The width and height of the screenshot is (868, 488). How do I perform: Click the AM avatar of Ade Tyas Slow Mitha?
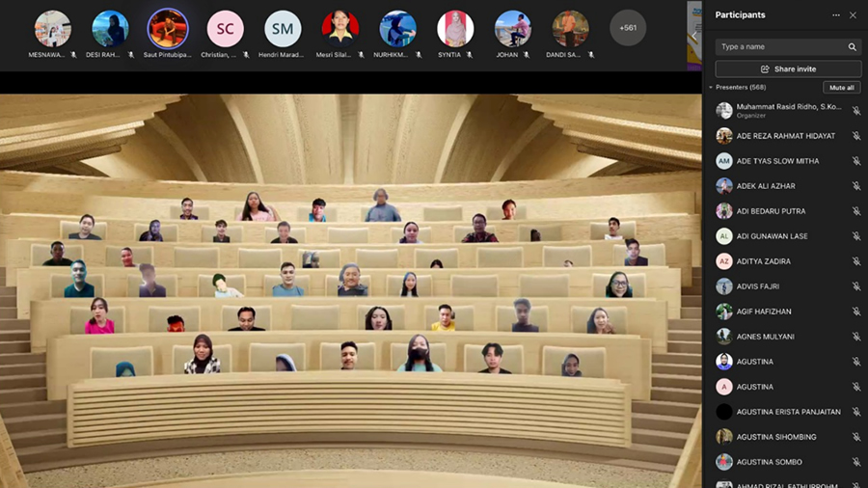(x=724, y=161)
